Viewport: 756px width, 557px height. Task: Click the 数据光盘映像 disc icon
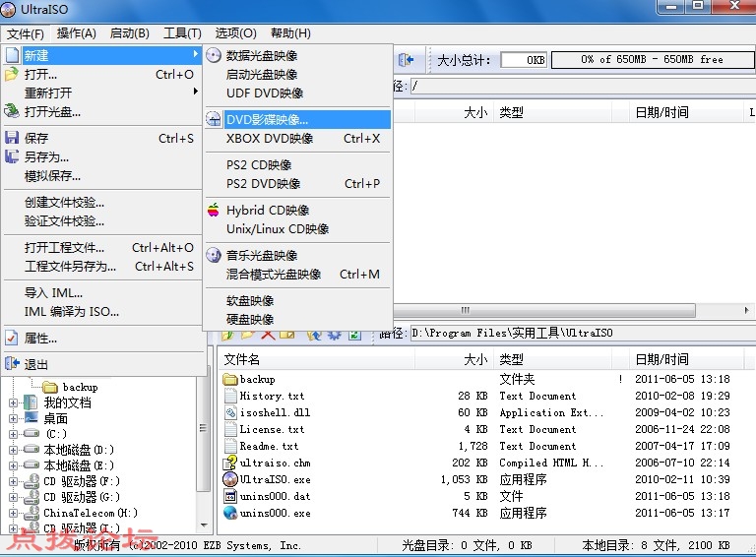(x=214, y=55)
